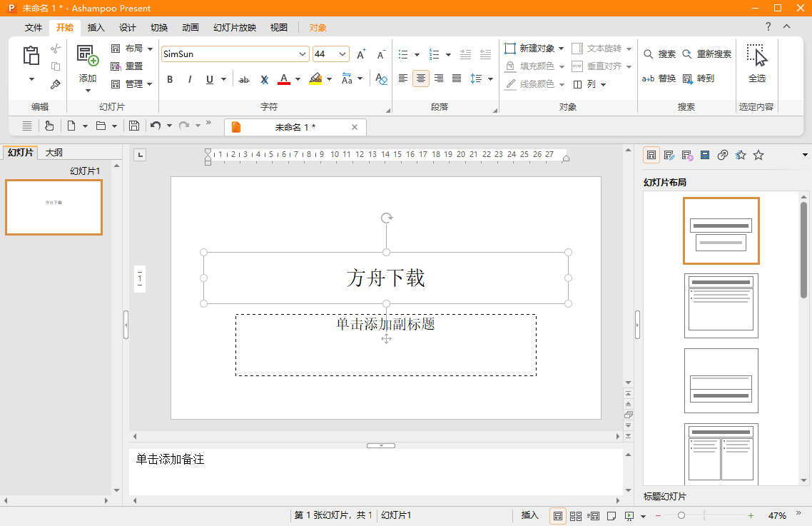Screen dimensions: 812x526
Task: Open the hyperlink sidebar panel icon
Action: [722, 155]
